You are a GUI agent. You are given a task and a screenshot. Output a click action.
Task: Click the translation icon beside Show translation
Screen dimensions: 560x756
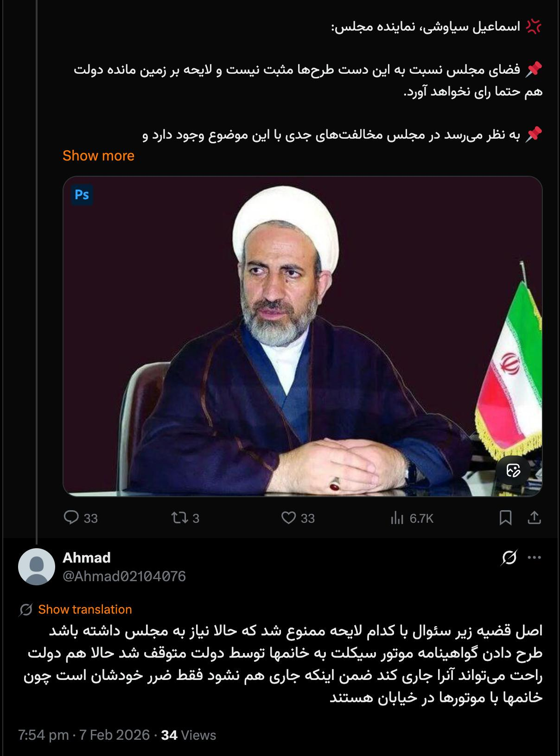coord(26,609)
